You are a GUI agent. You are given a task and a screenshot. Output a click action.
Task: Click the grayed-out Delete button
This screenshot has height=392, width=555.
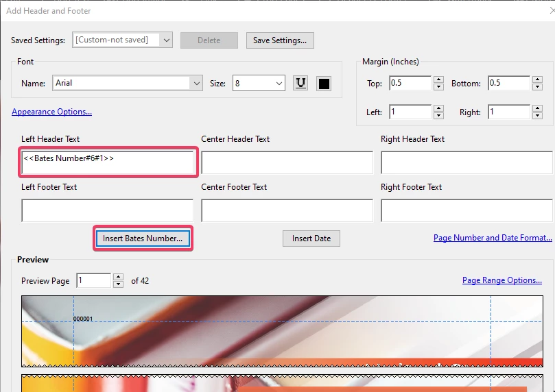209,40
